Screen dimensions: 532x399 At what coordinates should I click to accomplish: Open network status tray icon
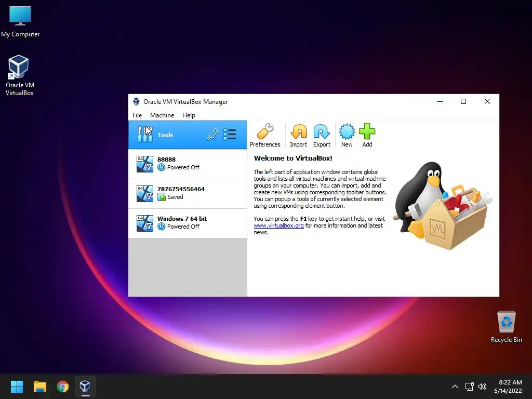pyautogui.click(x=469, y=387)
